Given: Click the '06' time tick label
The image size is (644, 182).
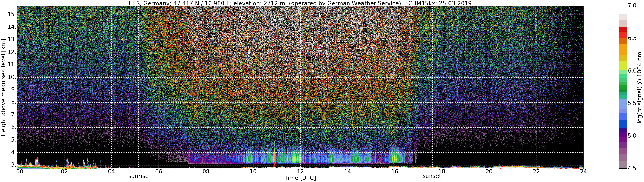Looking at the screenshot, I should point(159,172).
